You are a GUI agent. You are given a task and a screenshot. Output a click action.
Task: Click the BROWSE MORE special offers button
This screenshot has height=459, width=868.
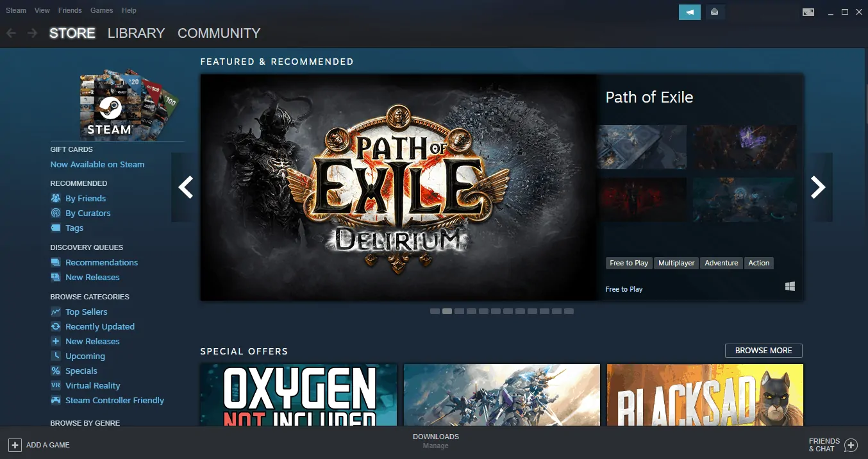pos(764,350)
